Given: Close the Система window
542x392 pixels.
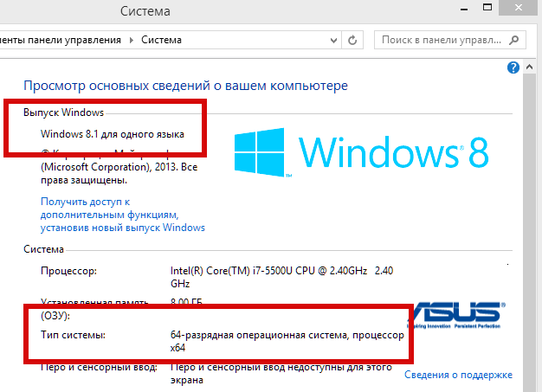Looking at the screenshot, I should point(518,7).
